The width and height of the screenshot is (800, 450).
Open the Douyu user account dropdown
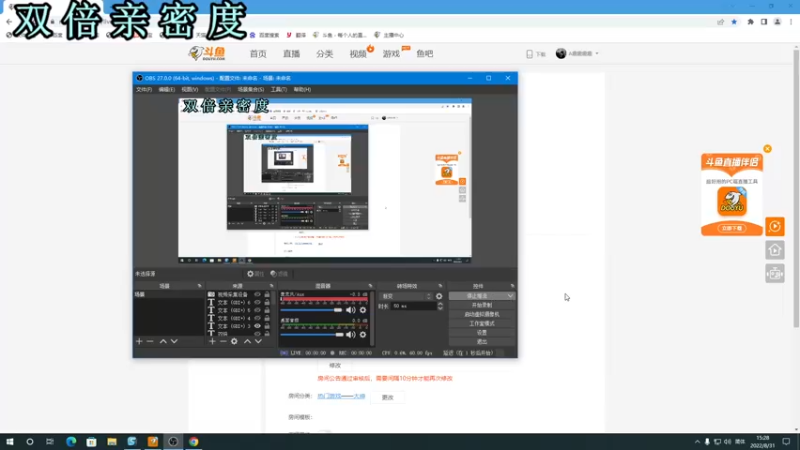(577, 54)
